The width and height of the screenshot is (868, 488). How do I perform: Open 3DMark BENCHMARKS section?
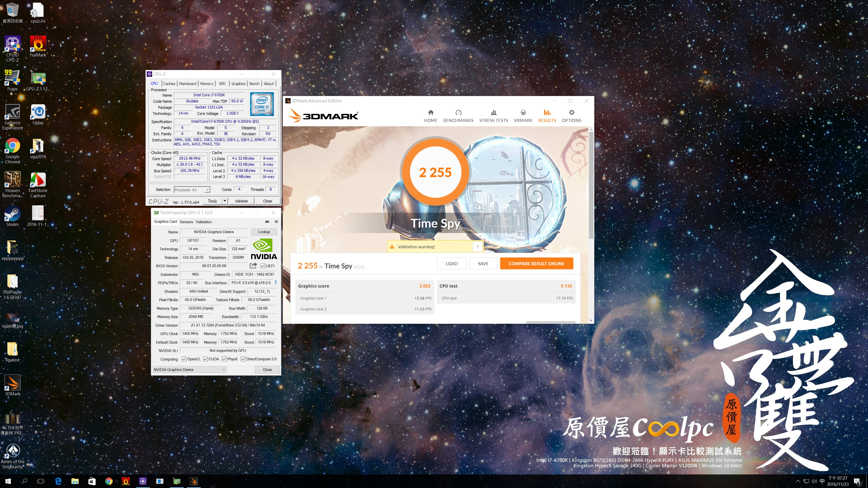[x=458, y=116]
